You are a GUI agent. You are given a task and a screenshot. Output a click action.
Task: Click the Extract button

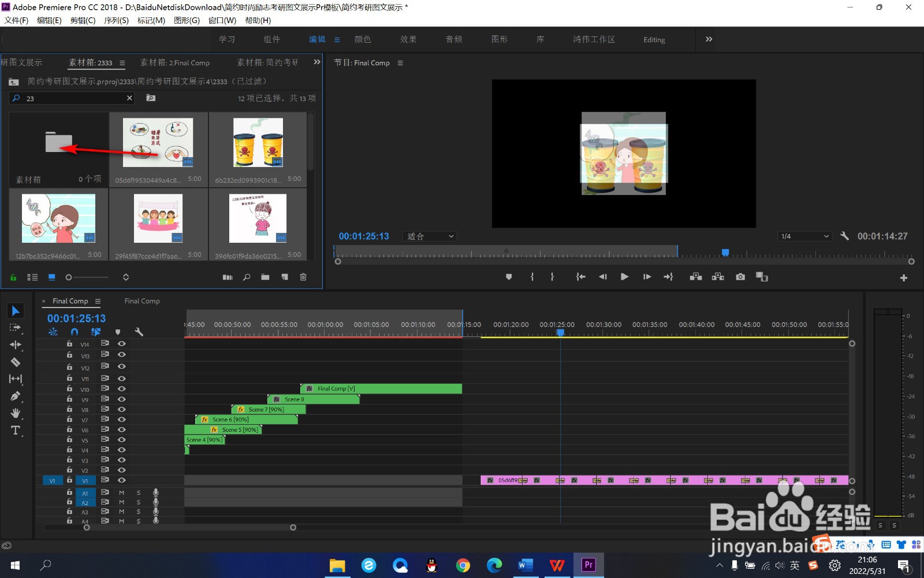point(718,277)
